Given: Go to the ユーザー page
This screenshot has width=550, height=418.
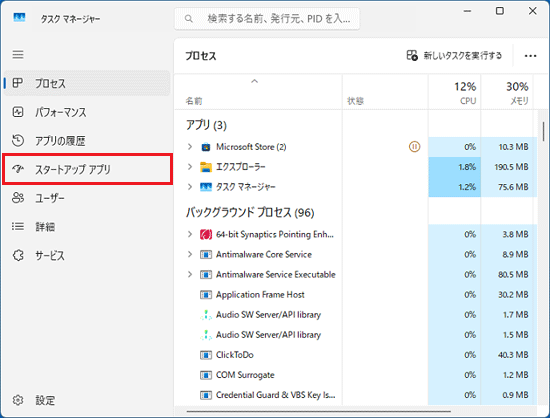Looking at the screenshot, I should tap(87, 198).
